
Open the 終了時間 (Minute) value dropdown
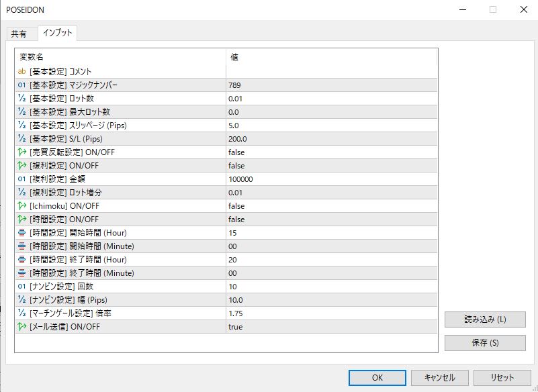point(331,273)
